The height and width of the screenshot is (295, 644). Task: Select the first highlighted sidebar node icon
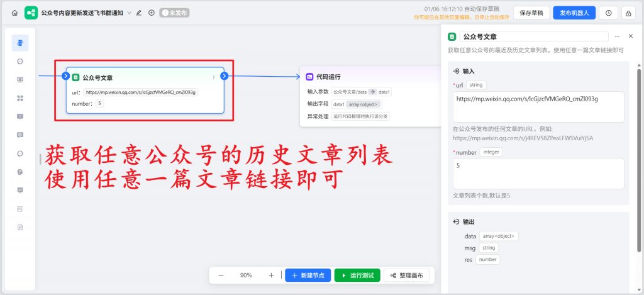coord(20,43)
